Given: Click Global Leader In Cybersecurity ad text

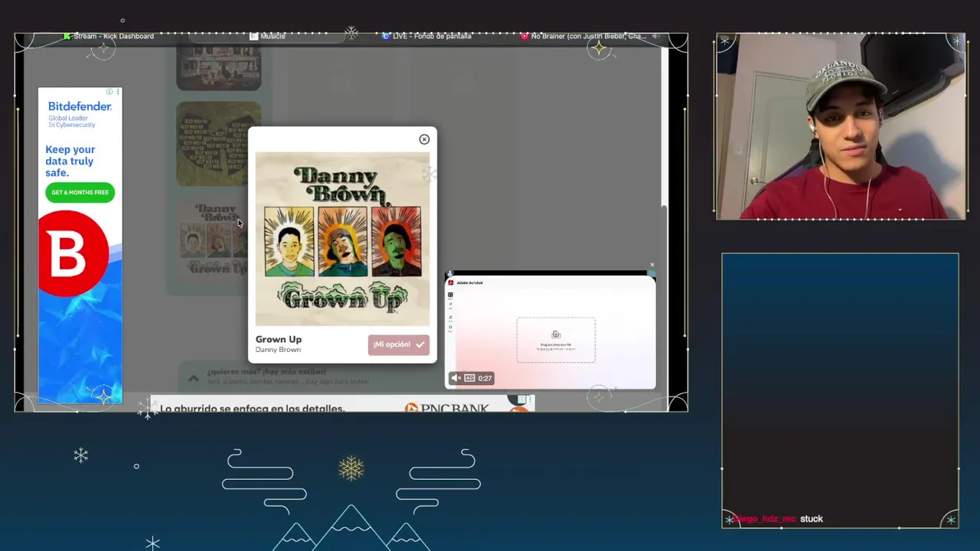Looking at the screenshot, I should (72, 121).
